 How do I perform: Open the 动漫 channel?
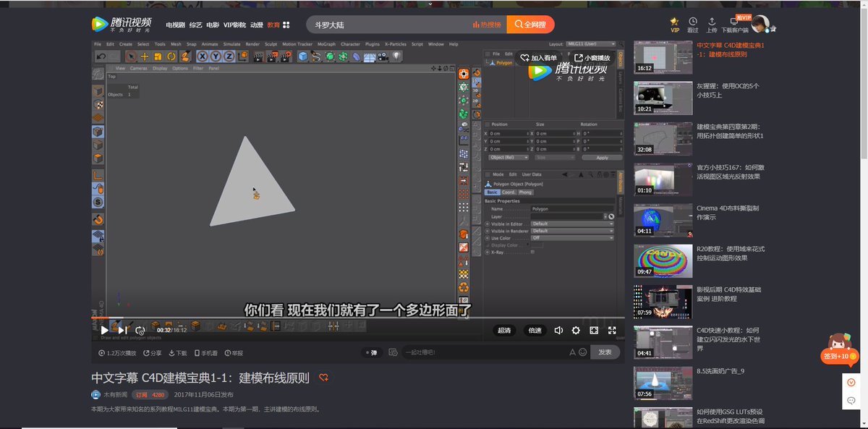click(257, 25)
